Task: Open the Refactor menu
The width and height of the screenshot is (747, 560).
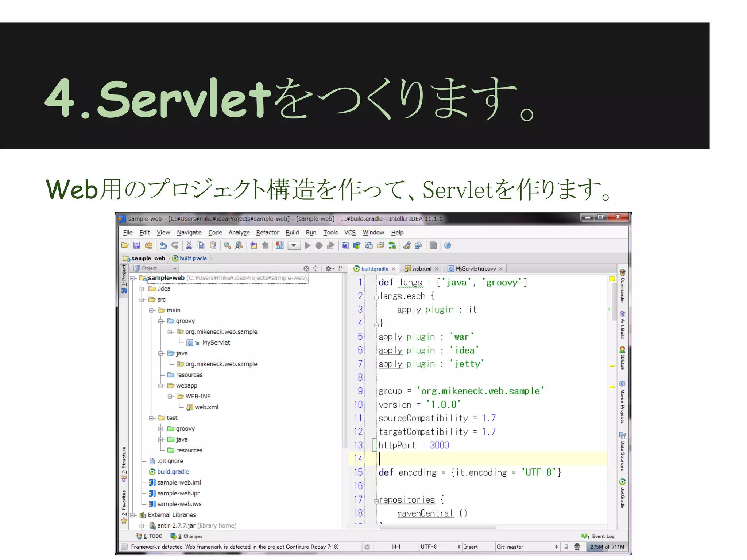Action: point(267,232)
